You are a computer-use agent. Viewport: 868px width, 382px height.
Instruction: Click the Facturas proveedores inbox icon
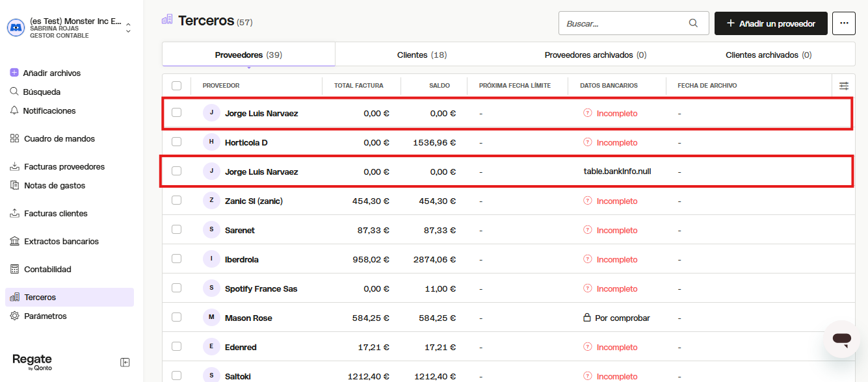click(x=14, y=166)
